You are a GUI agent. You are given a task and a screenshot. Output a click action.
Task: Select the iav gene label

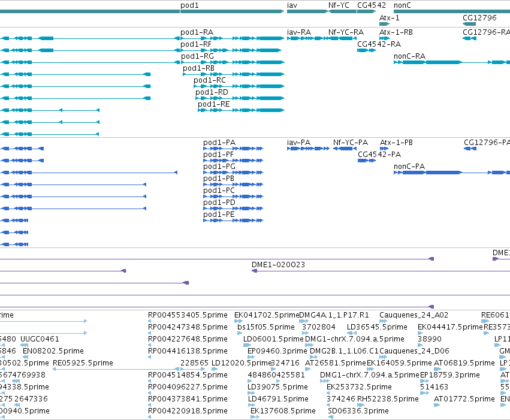pos(292,5)
